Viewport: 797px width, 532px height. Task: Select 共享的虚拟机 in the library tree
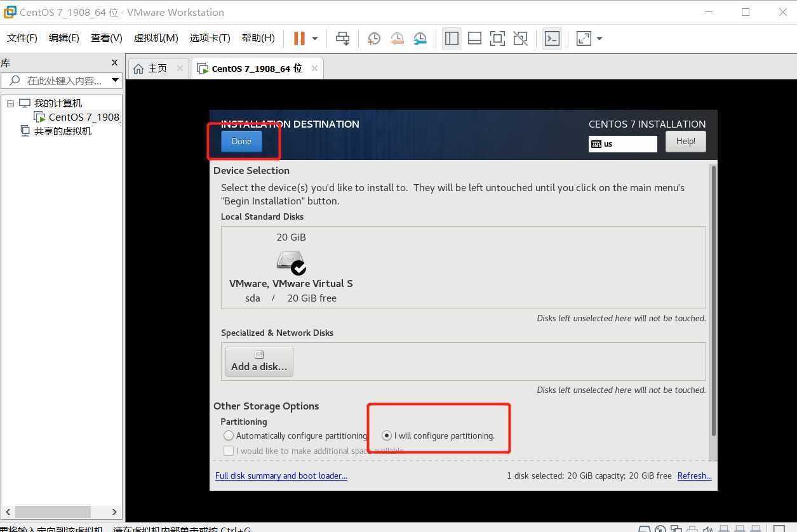[62, 131]
